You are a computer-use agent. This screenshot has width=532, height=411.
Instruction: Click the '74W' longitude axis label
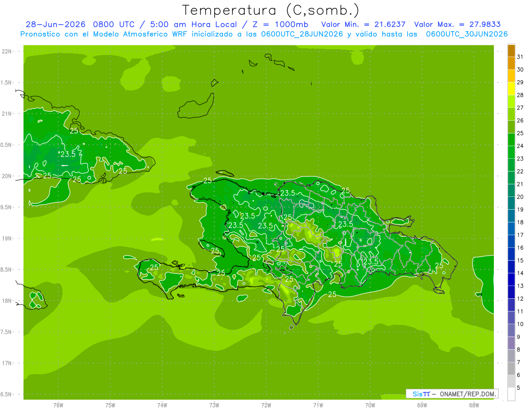(x=162, y=405)
